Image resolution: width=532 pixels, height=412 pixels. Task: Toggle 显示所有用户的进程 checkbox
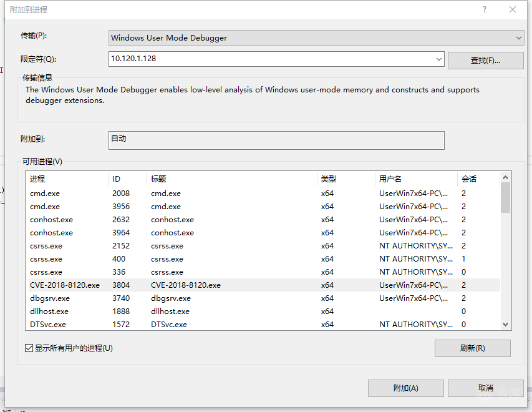click(29, 348)
